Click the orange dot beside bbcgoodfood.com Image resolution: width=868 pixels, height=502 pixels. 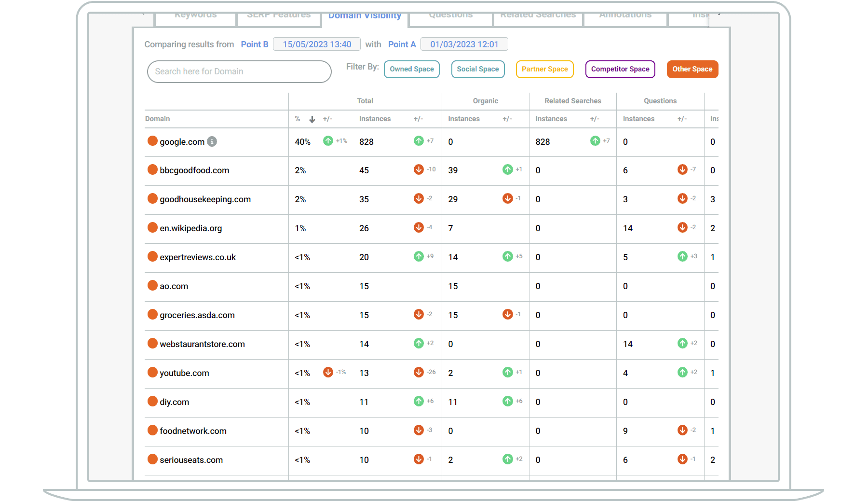pos(152,169)
